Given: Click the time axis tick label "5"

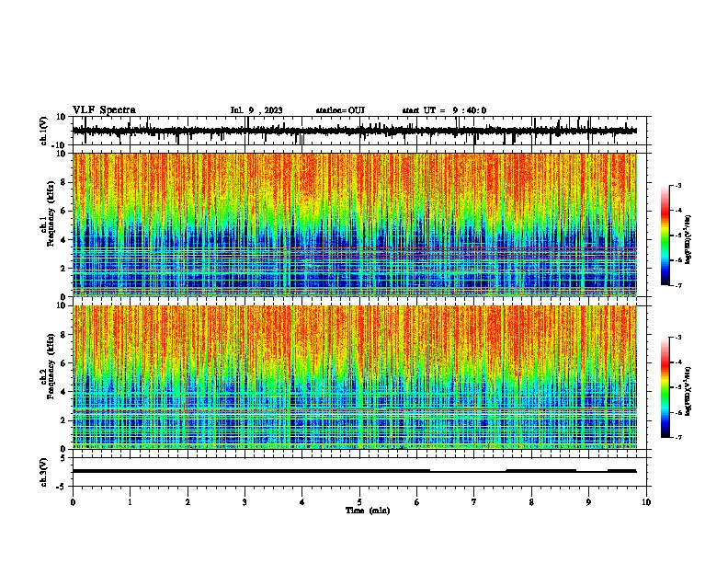Looking at the screenshot, I should 359,502.
